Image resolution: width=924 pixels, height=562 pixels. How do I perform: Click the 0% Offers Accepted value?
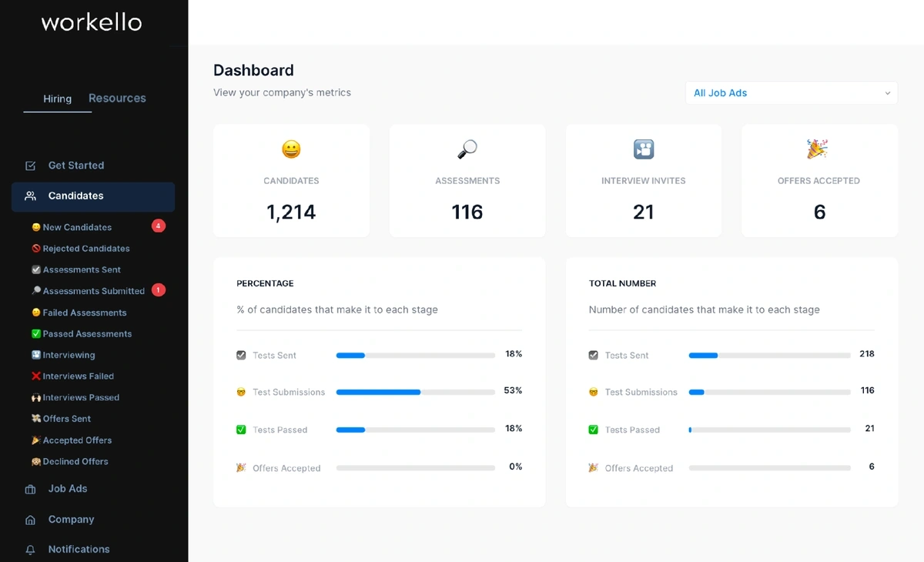[x=516, y=467]
